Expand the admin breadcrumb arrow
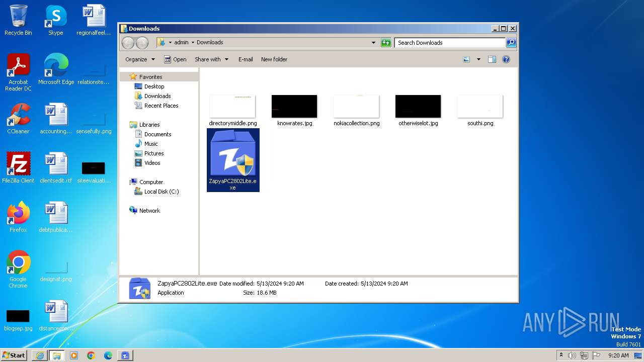 pyautogui.click(x=193, y=43)
